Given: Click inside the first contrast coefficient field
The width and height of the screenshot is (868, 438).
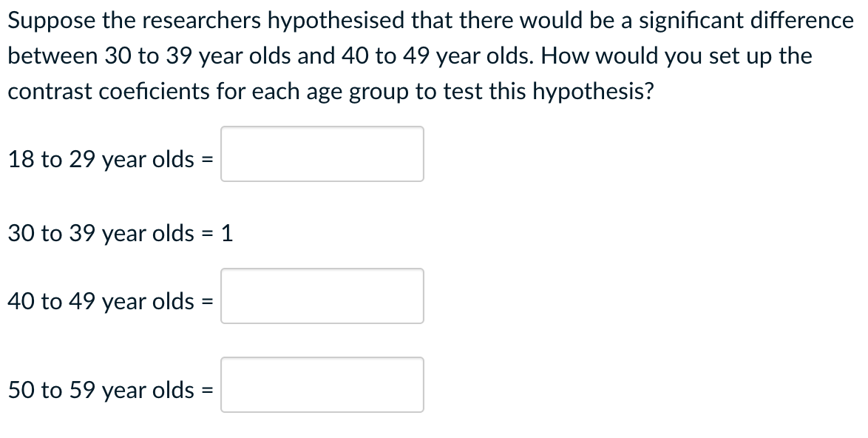Looking at the screenshot, I should pyautogui.click(x=322, y=153).
